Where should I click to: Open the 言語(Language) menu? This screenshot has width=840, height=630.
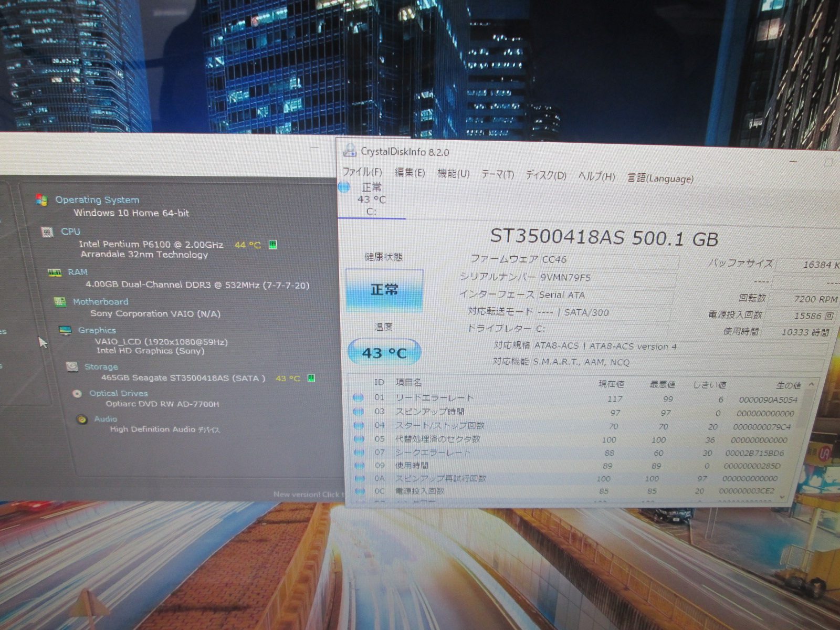(660, 178)
